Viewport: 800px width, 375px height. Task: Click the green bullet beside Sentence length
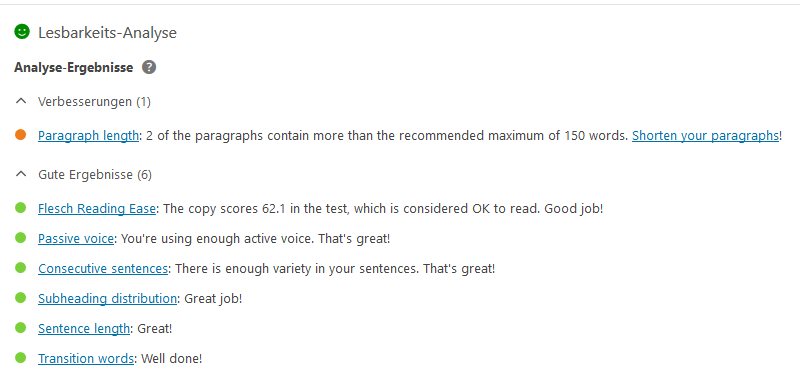click(x=20, y=328)
